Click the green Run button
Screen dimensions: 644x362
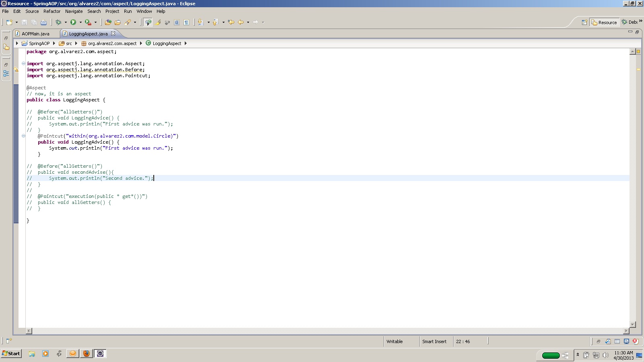click(73, 23)
